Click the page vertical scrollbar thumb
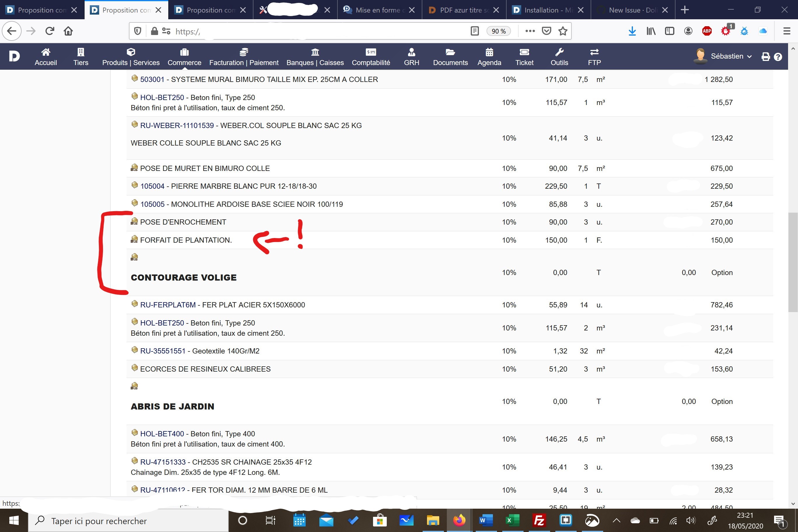This screenshot has width=798, height=532. pyautogui.click(x=793, y=262)
